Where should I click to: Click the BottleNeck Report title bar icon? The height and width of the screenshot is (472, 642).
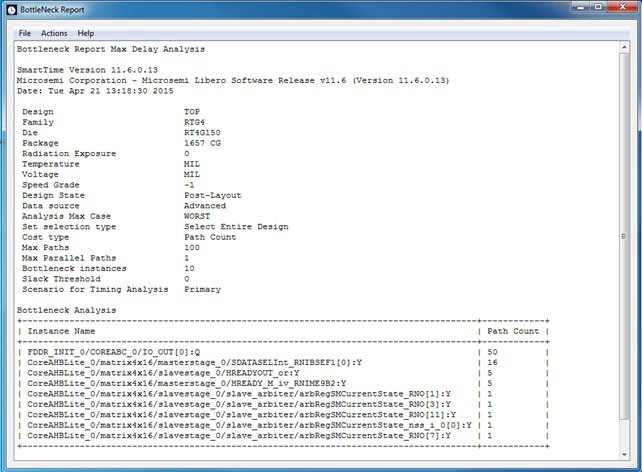[x=11, y=10]
